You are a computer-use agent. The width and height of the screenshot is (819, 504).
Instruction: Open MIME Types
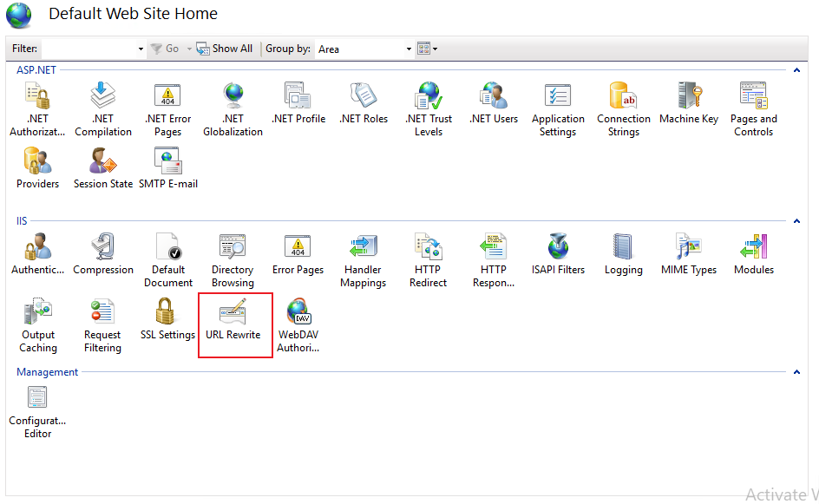coord(688,254)
